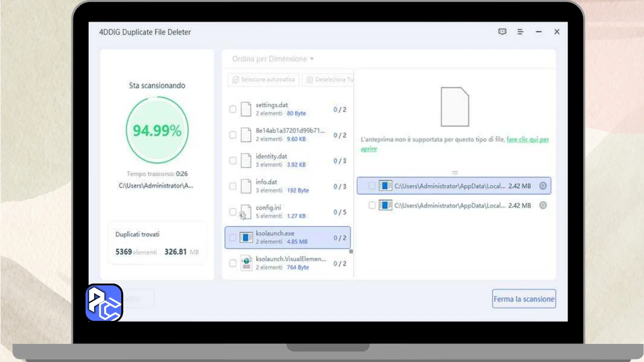Click the locate icon on the highlighted path row

[543, 186]
